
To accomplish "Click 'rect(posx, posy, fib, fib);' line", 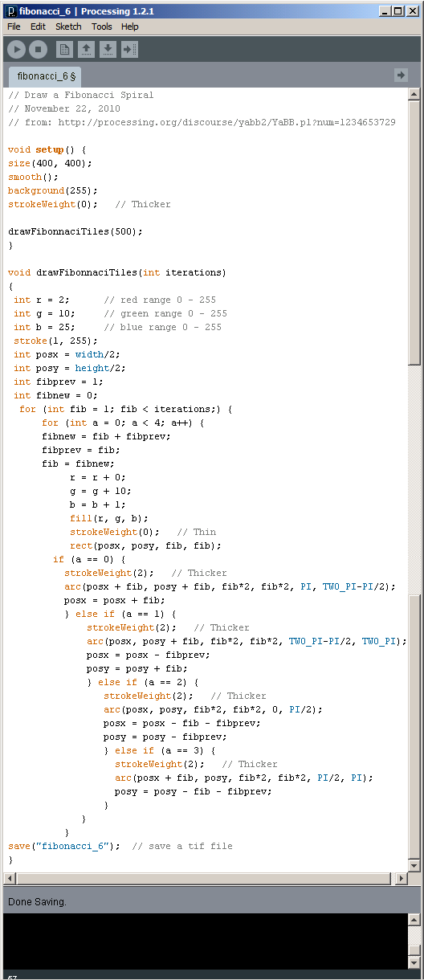I will [145, 545].
